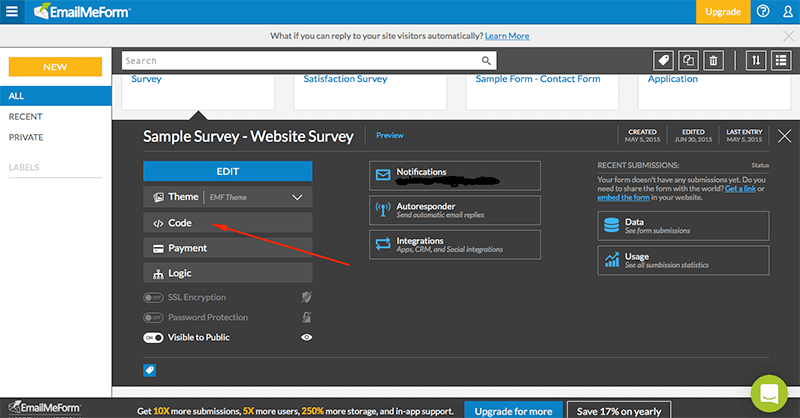Viewport: 800px width, 418px height.
Task: Click the label tag toolbar icon
Action: point(663,61)
